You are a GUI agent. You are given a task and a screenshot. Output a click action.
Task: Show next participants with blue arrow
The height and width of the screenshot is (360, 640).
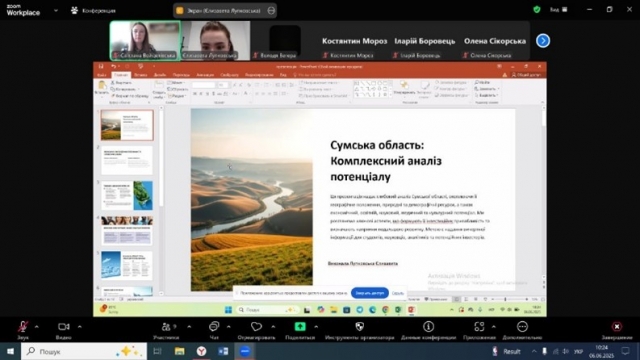click(x=543, y=41)
